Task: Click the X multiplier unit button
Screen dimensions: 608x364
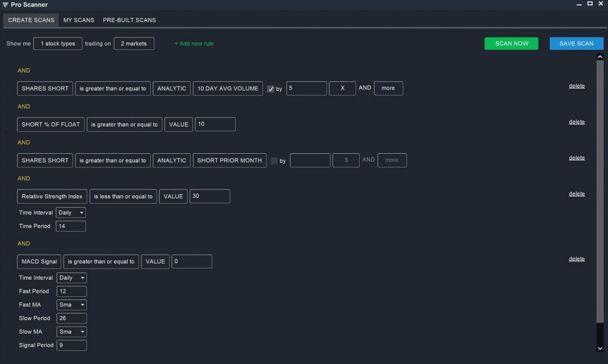Action: (343, 88)
